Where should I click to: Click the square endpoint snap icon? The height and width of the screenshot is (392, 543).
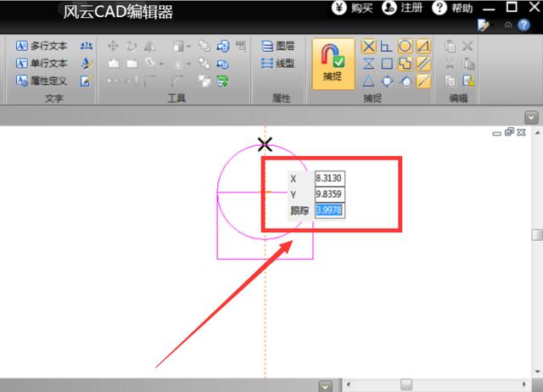point(386,64)
